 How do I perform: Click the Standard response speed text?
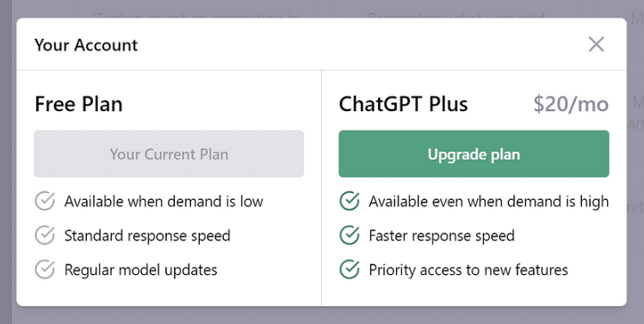[147, 235]
